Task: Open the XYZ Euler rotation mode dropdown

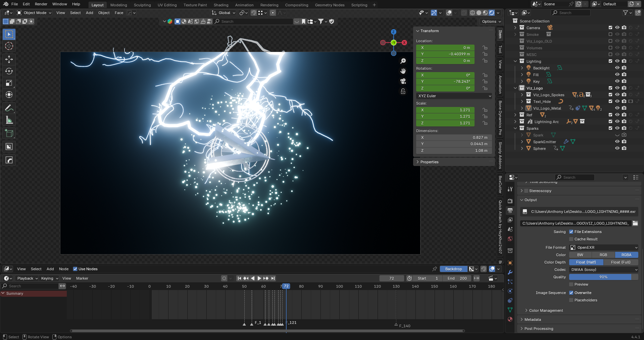Action: tap(454, 96)
